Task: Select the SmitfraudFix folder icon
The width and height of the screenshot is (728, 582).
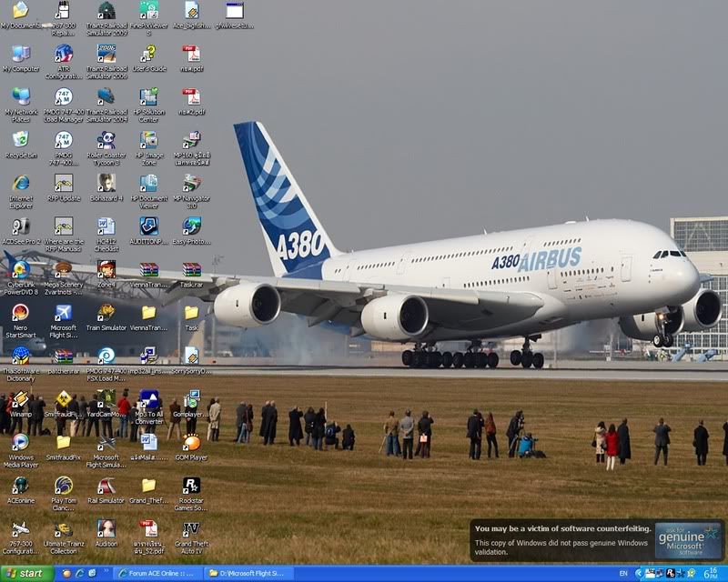Action: pos(64,447)
